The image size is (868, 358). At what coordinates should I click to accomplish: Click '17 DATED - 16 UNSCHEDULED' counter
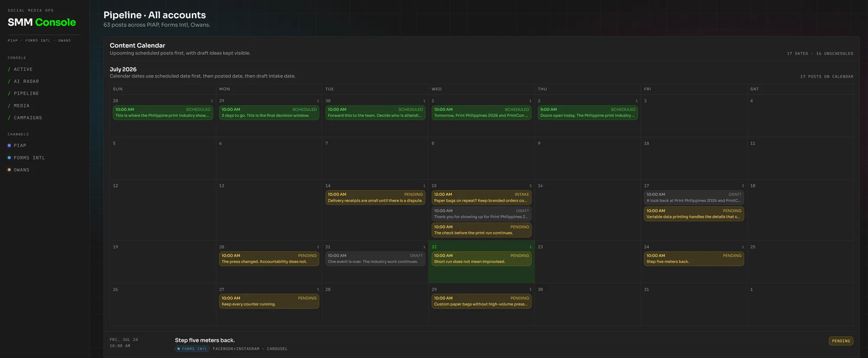[x=820, y=54]
